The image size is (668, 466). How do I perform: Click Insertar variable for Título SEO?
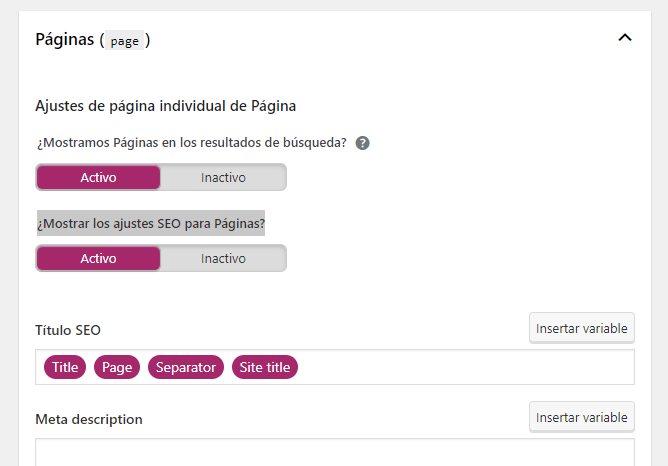(x=582, y=328)
